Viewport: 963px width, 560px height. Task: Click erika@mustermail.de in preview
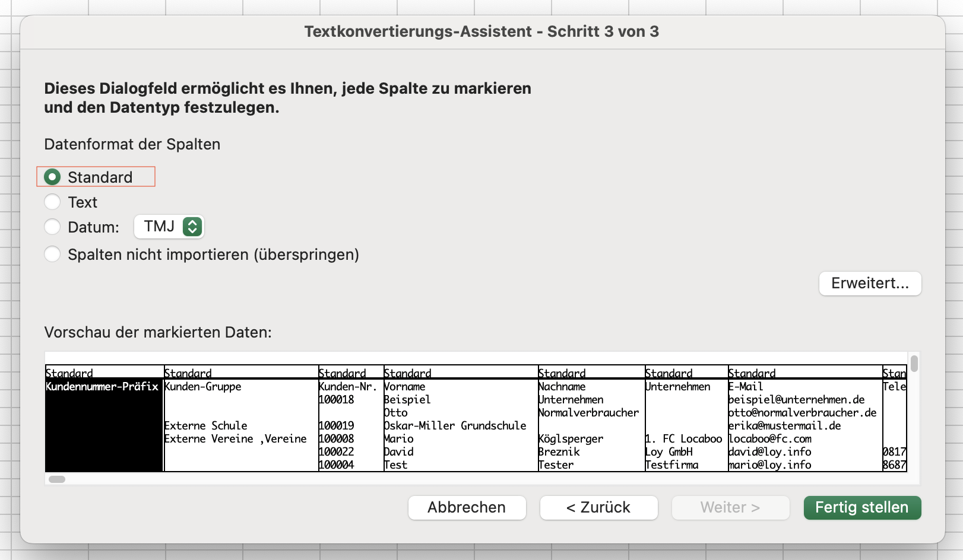pos(785,426)
